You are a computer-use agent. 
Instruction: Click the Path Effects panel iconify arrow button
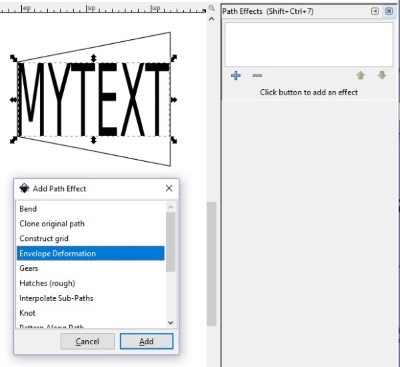point(375,11)
